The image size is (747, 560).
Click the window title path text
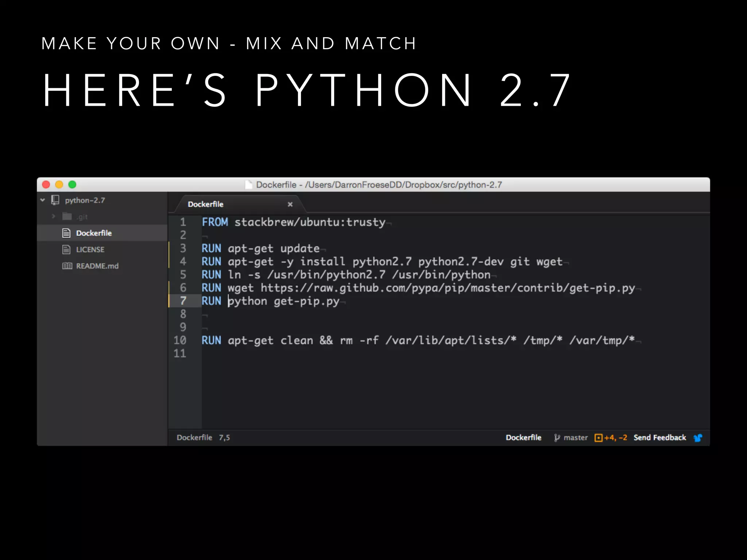[379, 185]
